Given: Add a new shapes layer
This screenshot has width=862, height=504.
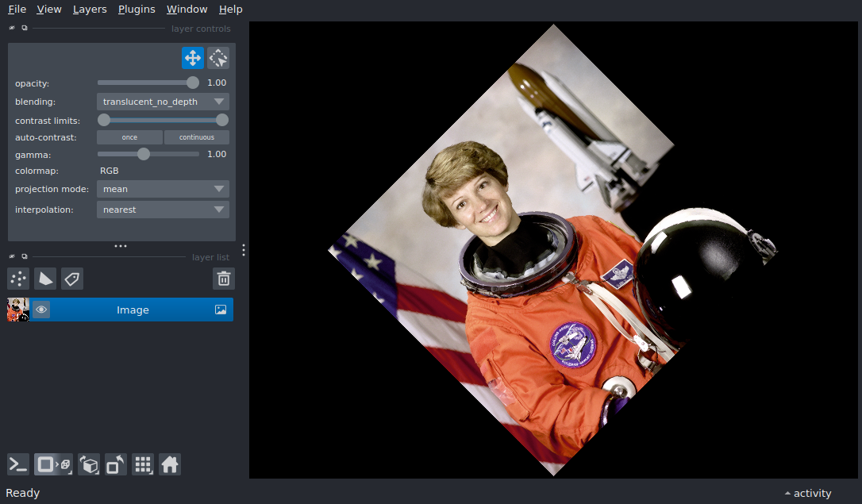Looking at the screenshot, I should tap(45, 279).
